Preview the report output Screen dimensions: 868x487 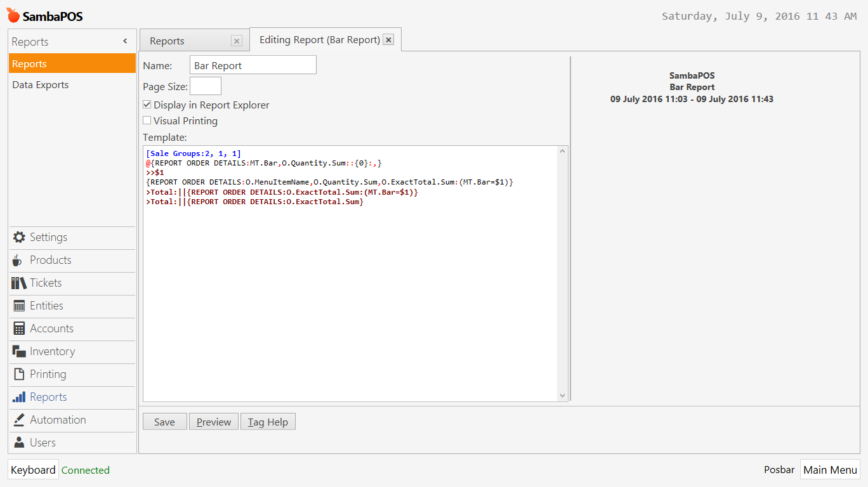coord(214,422)
